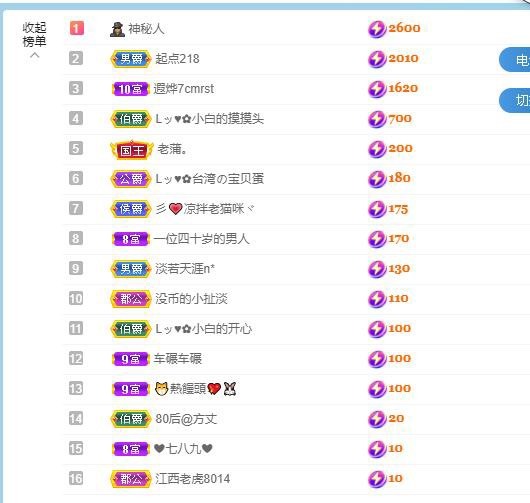Screen dimensions: 530x503
Task: Open user 神秘人 profile
Action: 146,29
